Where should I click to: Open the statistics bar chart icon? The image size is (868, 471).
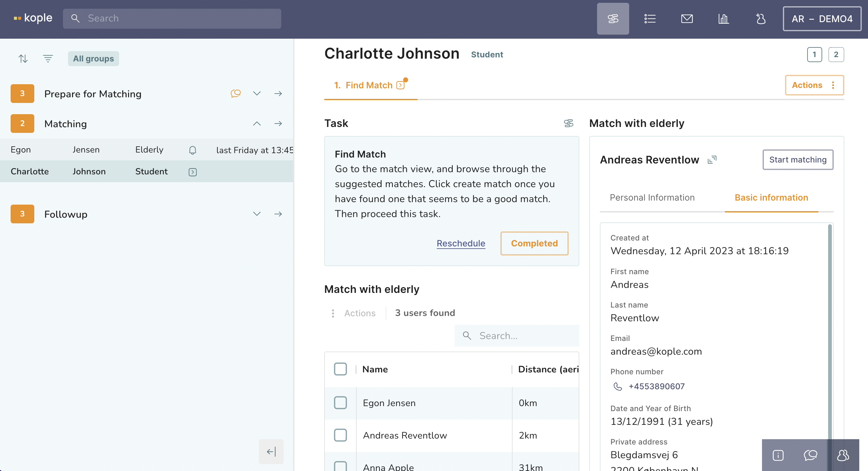[724, 18]
